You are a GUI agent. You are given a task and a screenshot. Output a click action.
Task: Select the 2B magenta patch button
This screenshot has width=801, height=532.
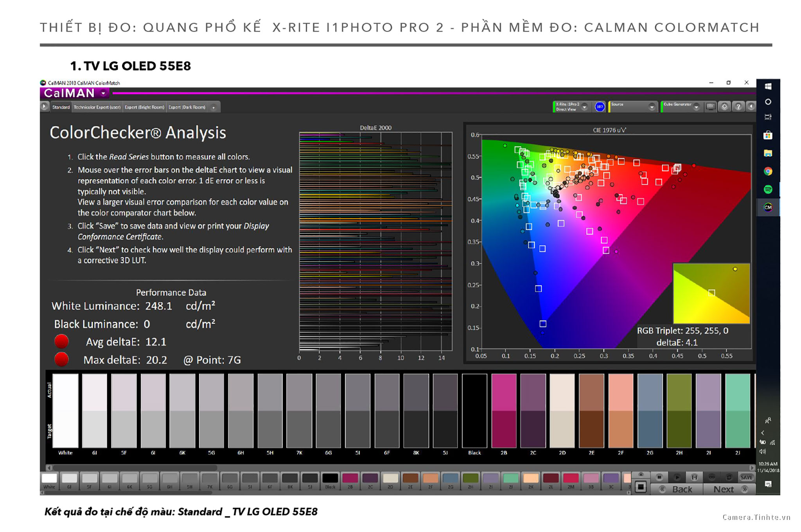pos(350,481)
